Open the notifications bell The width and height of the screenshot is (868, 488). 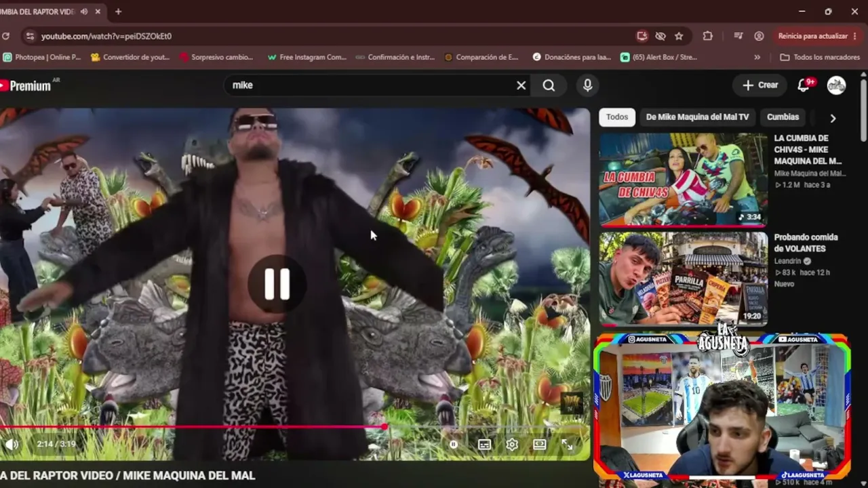[x=804, y=85]
